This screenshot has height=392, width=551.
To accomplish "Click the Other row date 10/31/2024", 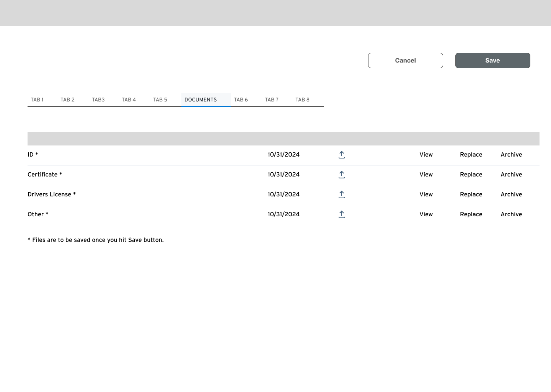I will tap(284, 214).
